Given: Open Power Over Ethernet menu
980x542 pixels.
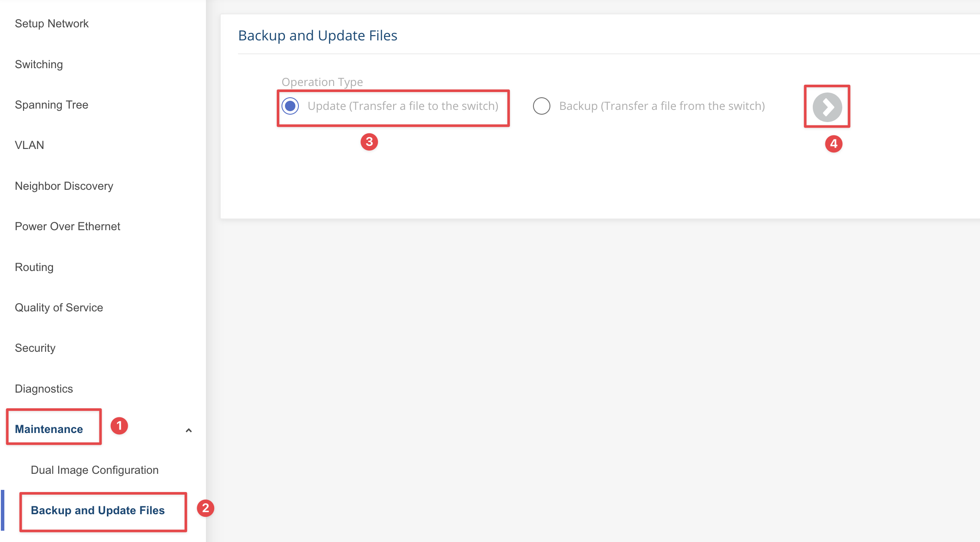Looking at the screenshot, I should point(67,226).
